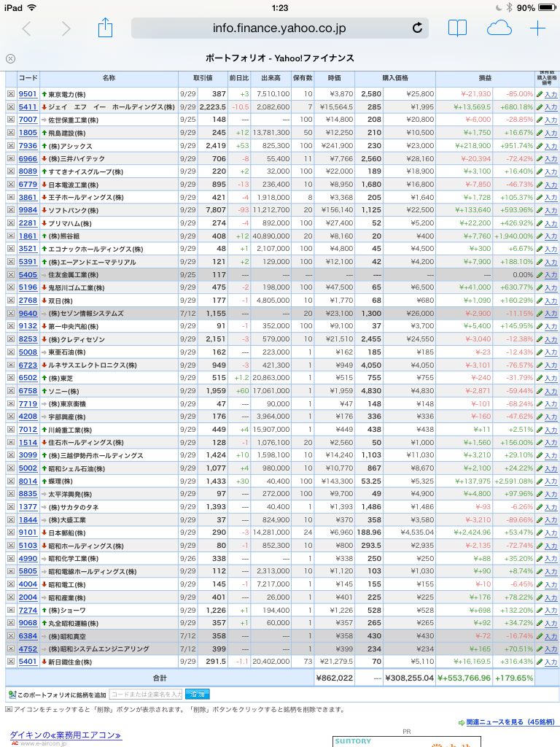This screenshot has height=747, width=560.
Task: Click pencil edit icon for row 5196
Action: 540,287
